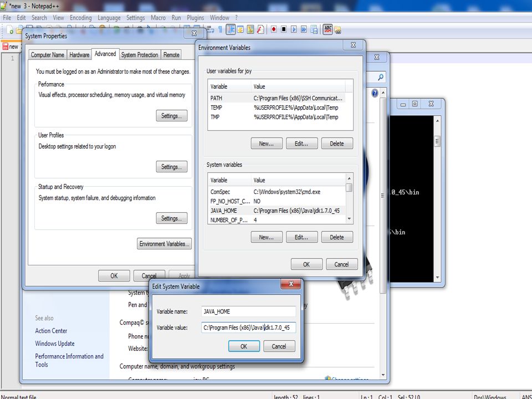Click Edit under System variables

[301, 237]
